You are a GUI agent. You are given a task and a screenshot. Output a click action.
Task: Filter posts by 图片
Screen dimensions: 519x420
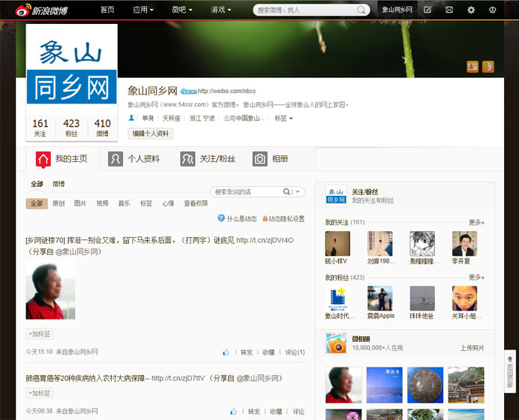pyautogui.click(x=80, y=203)
